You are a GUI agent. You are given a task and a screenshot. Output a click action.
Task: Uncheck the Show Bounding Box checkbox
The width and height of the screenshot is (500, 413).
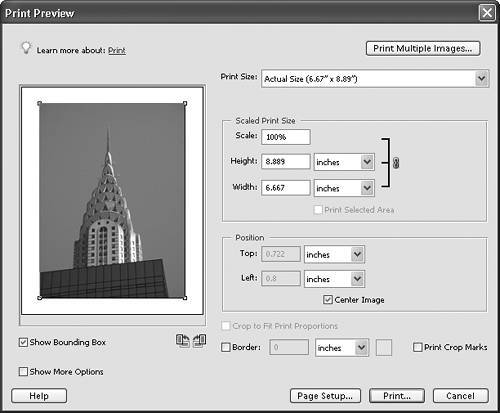click(23, 342)
